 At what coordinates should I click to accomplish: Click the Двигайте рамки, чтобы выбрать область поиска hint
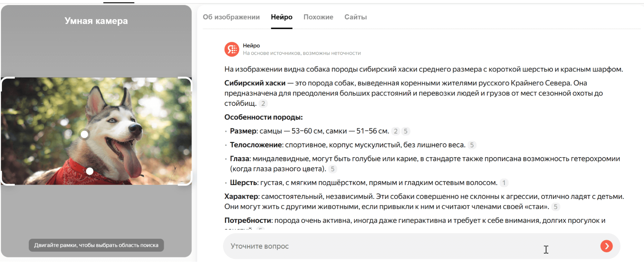point(96,245)
